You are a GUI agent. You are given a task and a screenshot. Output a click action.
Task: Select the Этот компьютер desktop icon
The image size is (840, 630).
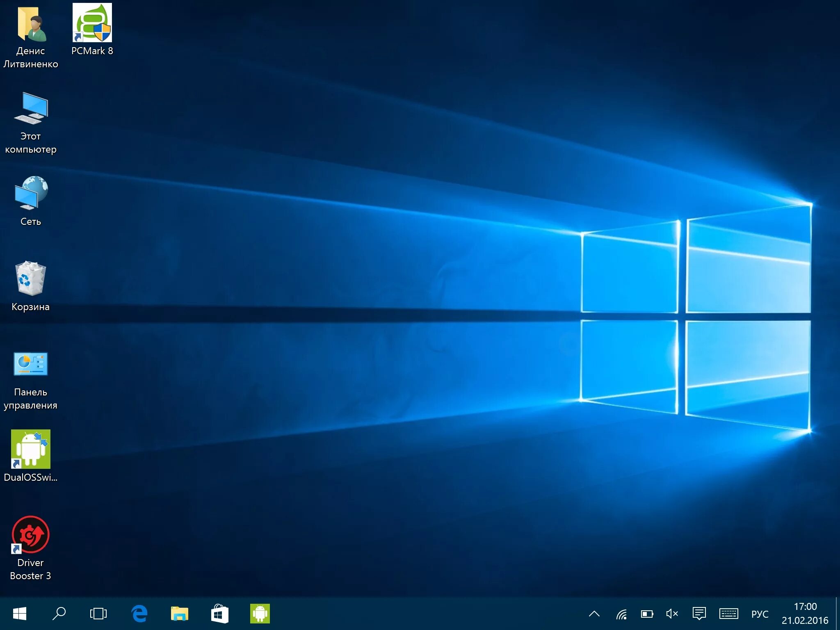coord(31,108)
